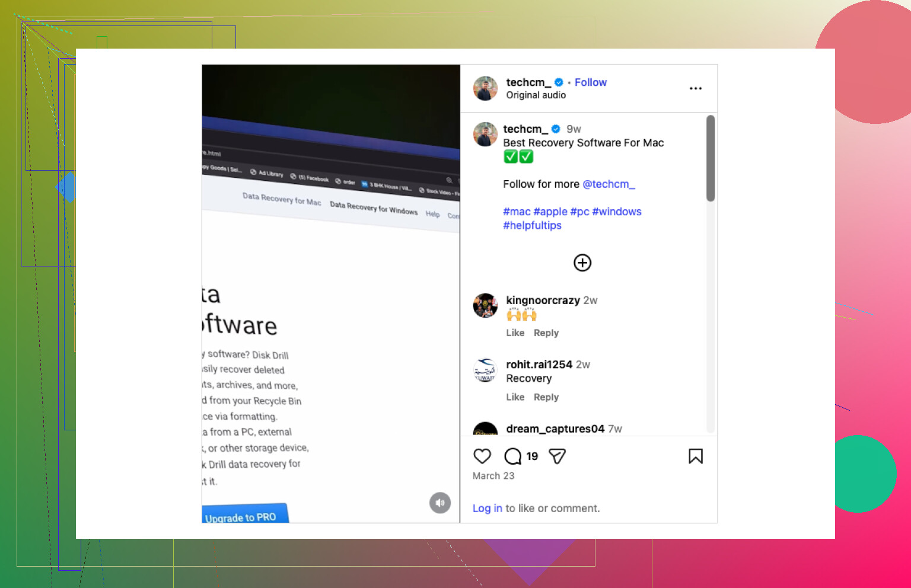Like kingnoorcrazy's comment
Screen dimensions: 911x588
(x=515, y=333)
